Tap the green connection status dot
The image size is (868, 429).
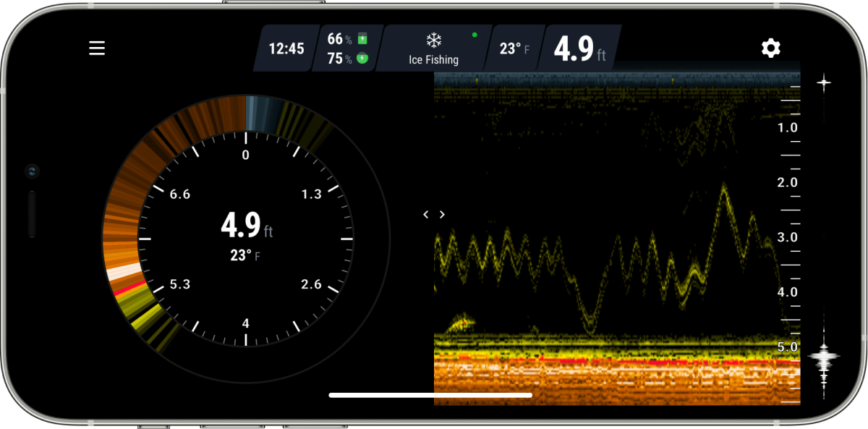pos(475,34)
